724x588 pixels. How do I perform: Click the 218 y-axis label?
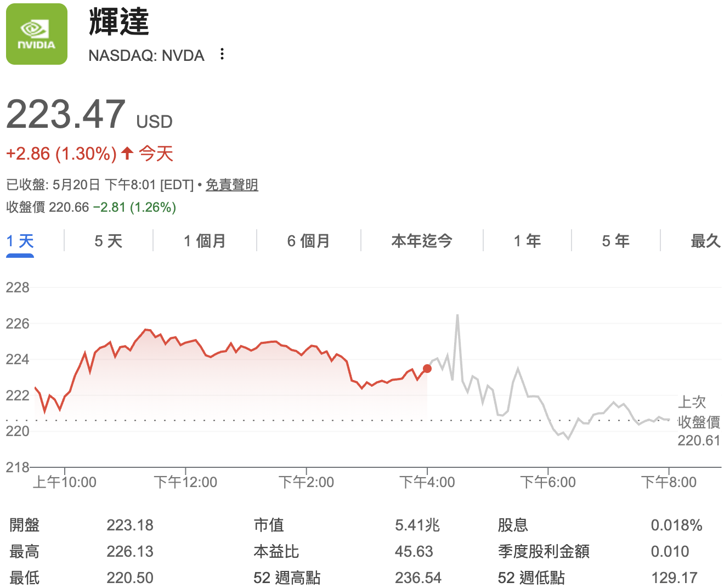tap(18, 467)
